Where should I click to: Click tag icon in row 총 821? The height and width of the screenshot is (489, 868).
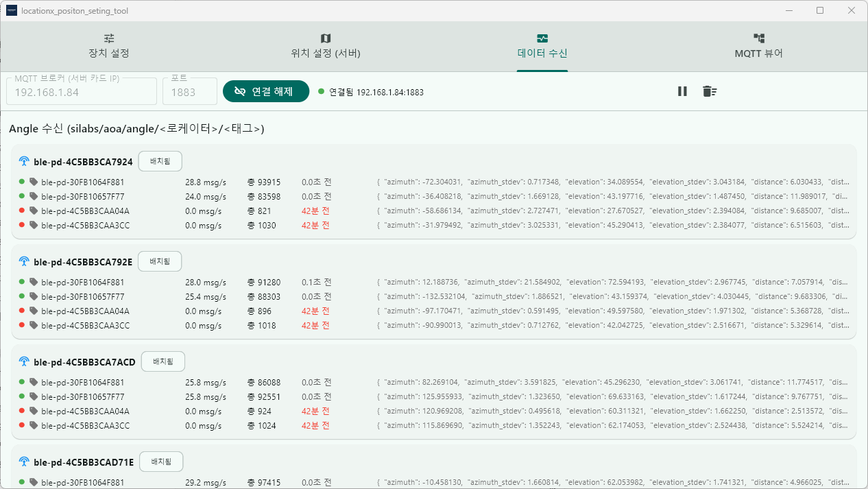pyautogui.click(x=34, y=211)
